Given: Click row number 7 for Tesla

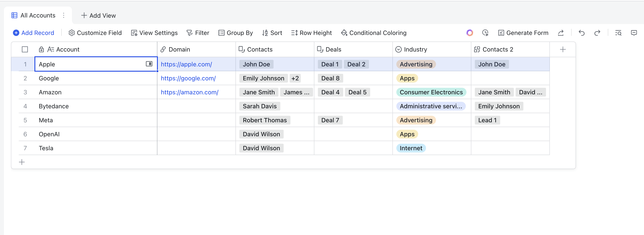Looking at the screenshot, I should [x=25, y=148].
